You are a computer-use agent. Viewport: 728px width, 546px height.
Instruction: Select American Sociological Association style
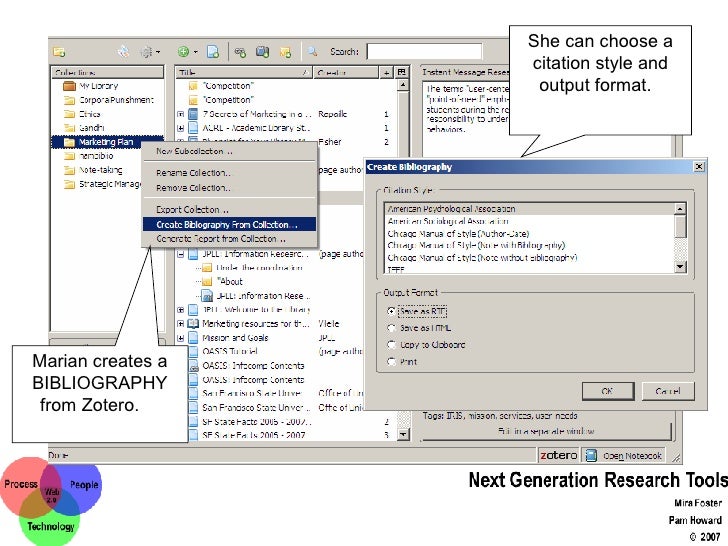point(529,221)
